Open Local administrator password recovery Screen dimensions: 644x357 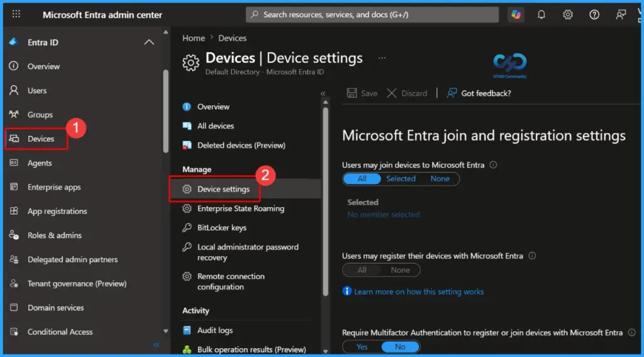point(248,252)
